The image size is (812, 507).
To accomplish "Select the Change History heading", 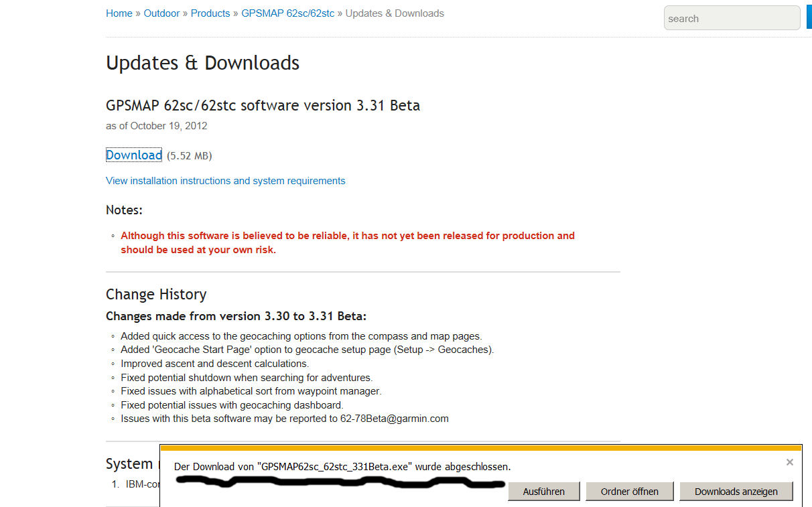I will point(156,295).
